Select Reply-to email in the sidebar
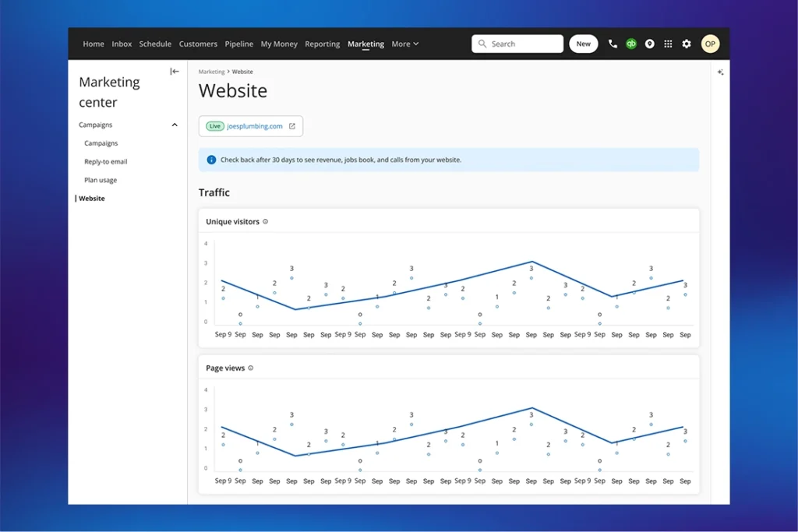This screenshot has width=798, height=532. 104,161
